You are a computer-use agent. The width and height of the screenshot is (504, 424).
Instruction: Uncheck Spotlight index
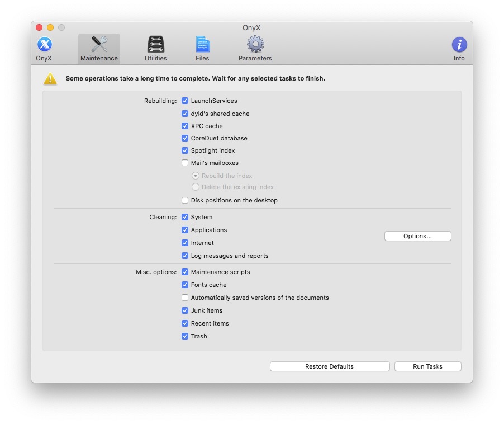click(185, 150)
